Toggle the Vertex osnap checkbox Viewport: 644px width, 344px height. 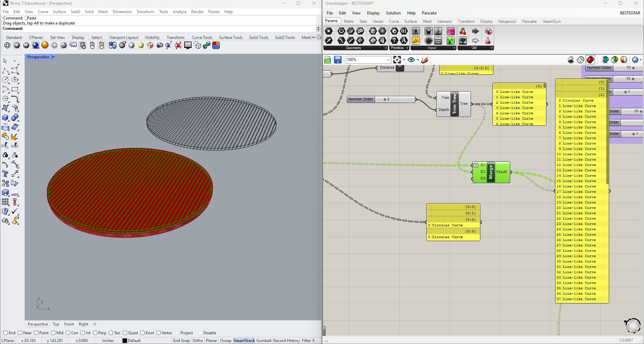coord(158,333)
